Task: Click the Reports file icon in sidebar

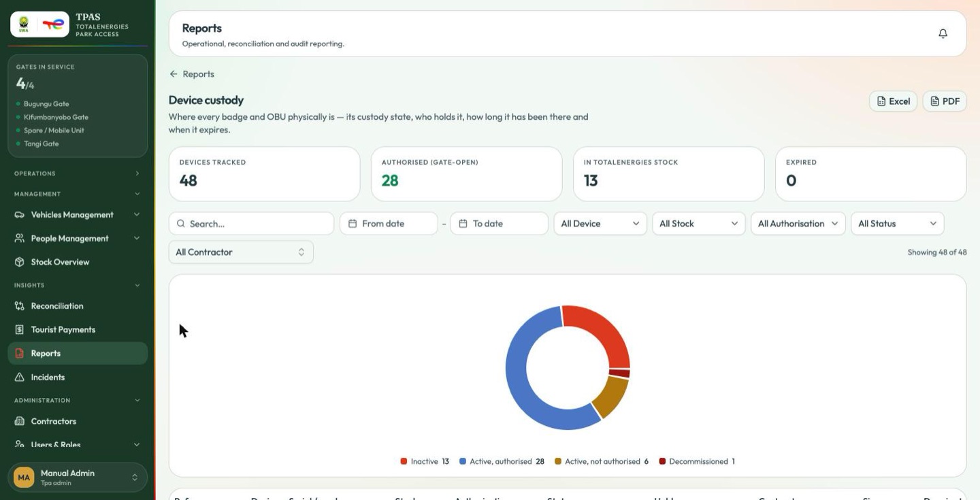Action: tap(20, 354)
